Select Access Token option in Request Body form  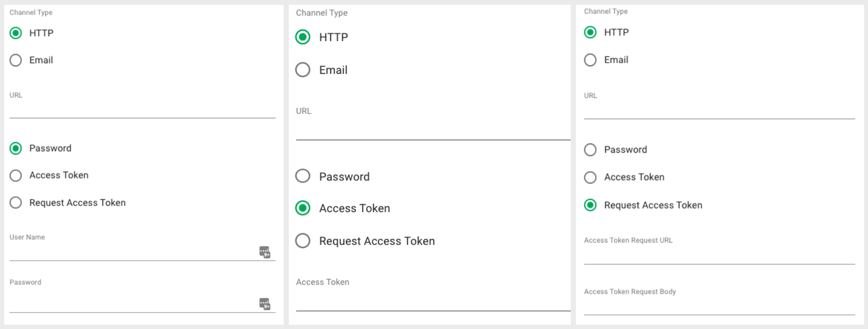(590, 177)
